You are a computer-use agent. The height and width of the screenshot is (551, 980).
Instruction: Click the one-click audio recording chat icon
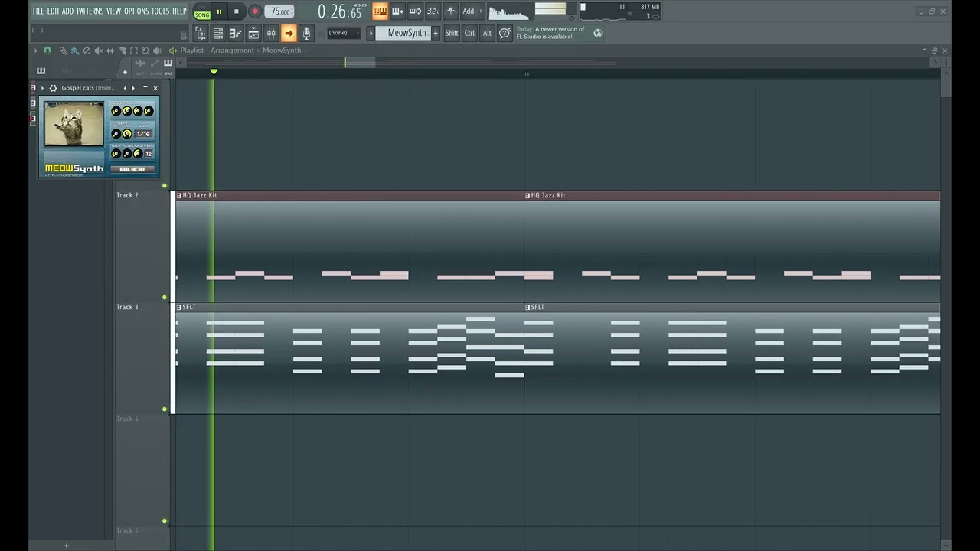coord(505,33)
